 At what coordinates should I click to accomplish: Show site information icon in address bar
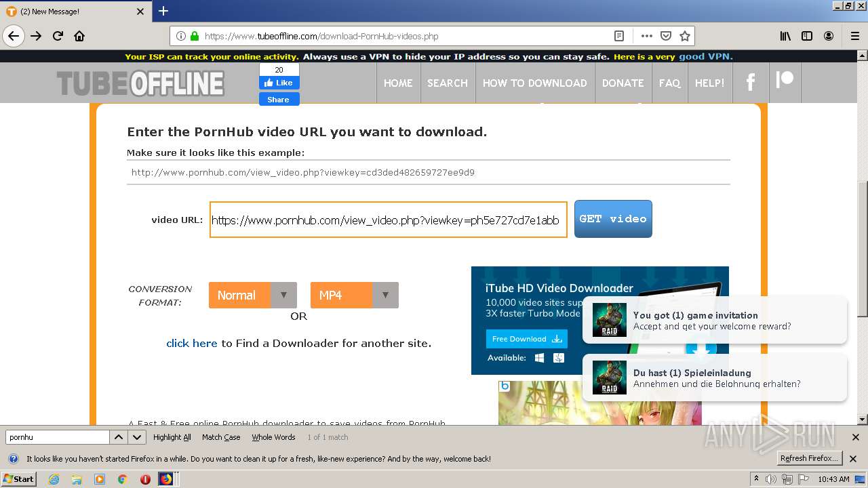click(181, 36)
